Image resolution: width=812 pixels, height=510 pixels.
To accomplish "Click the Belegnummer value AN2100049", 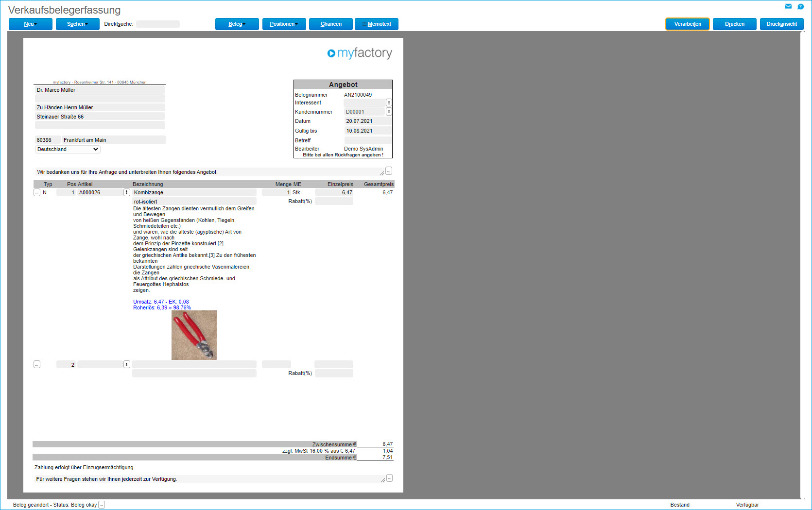I will [x=358, y=95].
